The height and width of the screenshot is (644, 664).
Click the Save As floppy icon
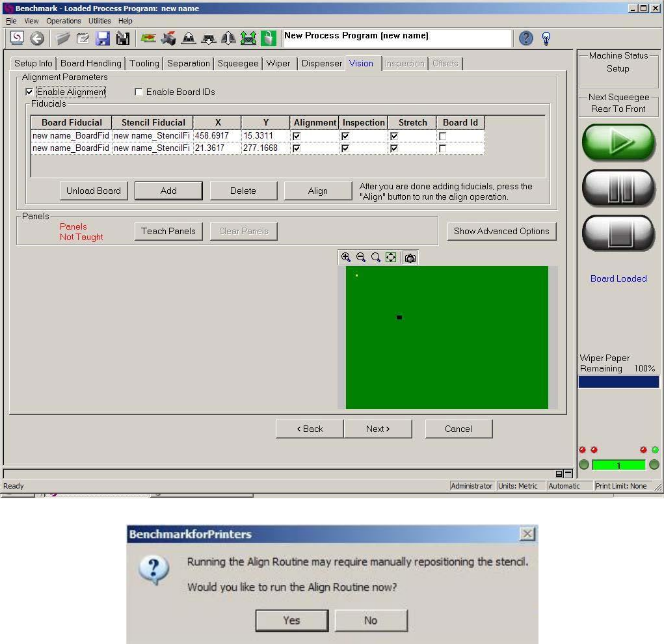[x=123, y=38]
